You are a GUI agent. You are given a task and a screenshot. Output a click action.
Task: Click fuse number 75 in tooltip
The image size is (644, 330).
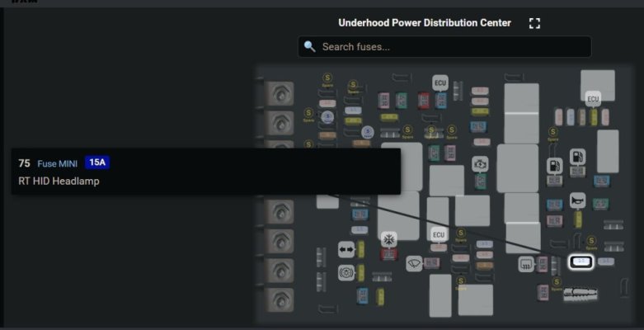[x=24, y=163]
